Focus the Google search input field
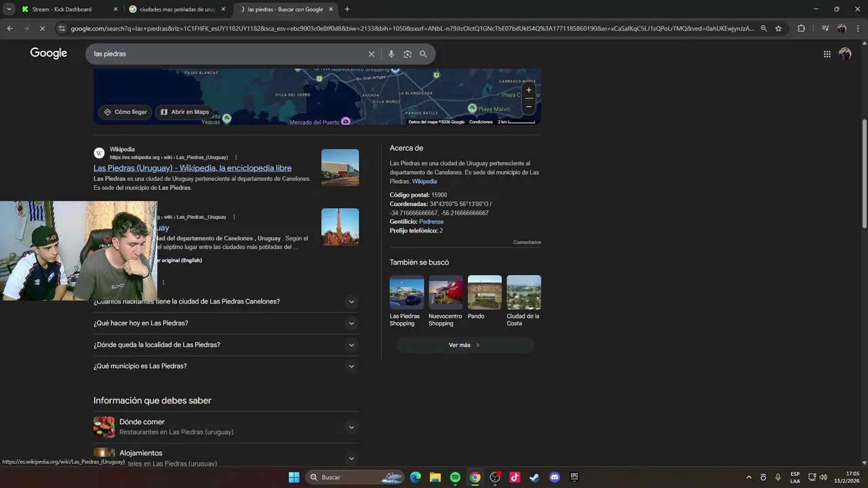This screenshot has height=488, width=868. tap(227, 54)
